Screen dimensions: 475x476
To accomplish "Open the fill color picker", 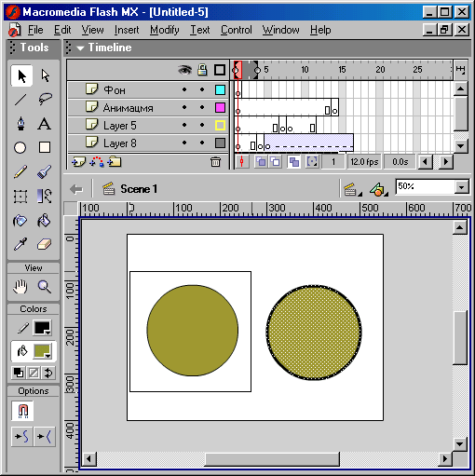I will coord(42,351).
